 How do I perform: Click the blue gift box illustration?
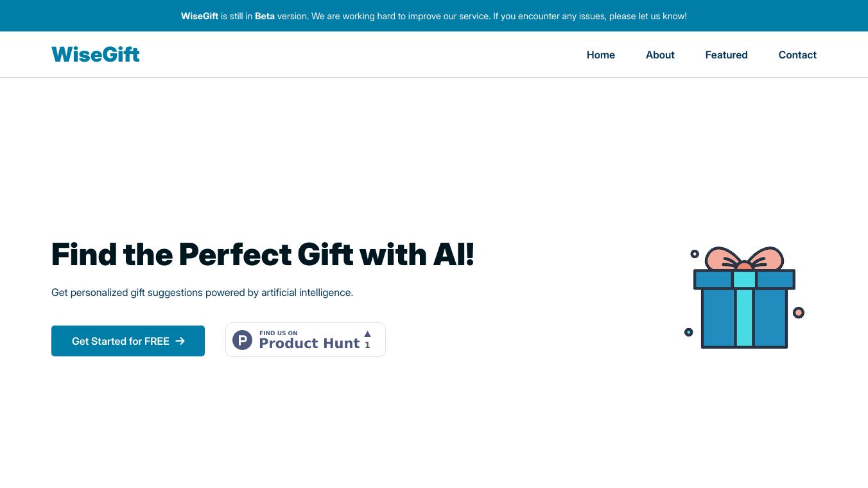(x=744, y=308)
